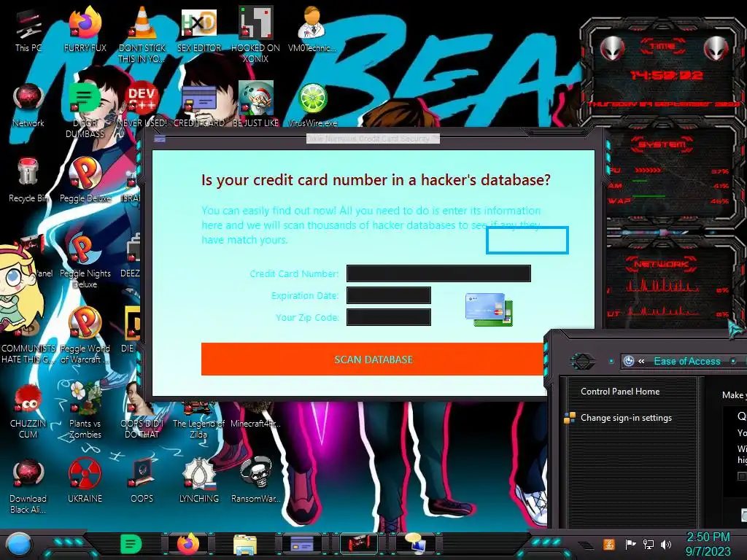Open green document app in taskbar
The height and width of the screenshot is (560, 747).
tap(131, 544)
